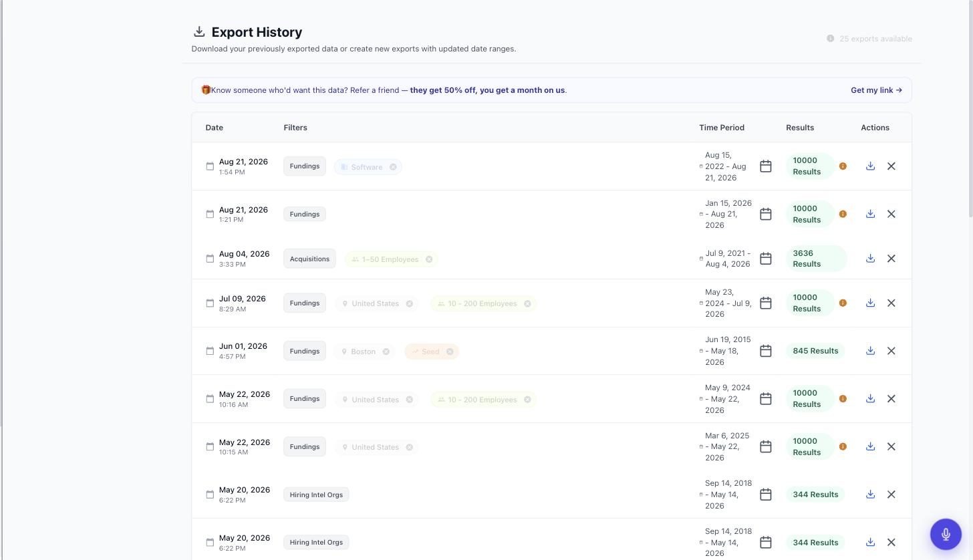This screenshot has height=560, width=973.
Task: Open calendar for Aug 15, 2022 period
Action: coord(766,166)
